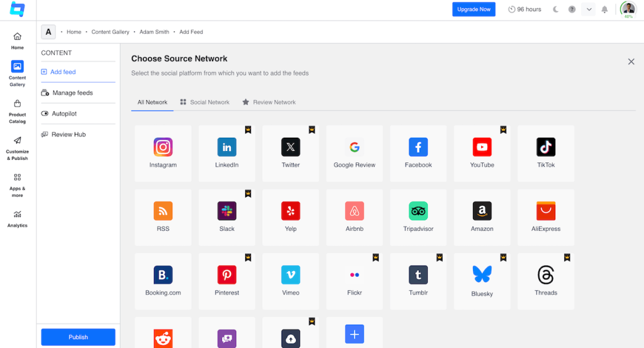The height and width of the screenshot is (348, 644).
Task: Select the Reddit network tile
Action: point(163,333)
